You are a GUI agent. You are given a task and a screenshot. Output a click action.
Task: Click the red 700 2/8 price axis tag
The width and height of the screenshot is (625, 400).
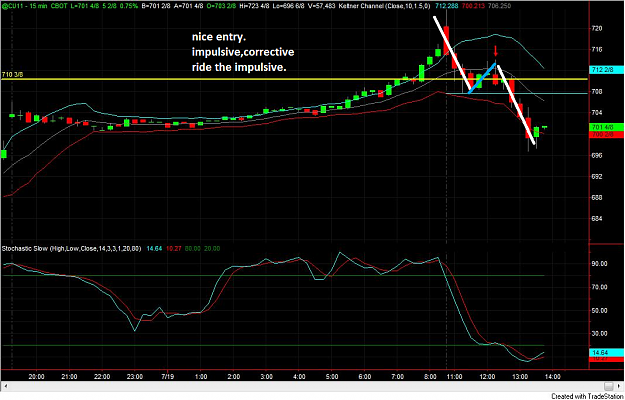[x=606, y=135]
